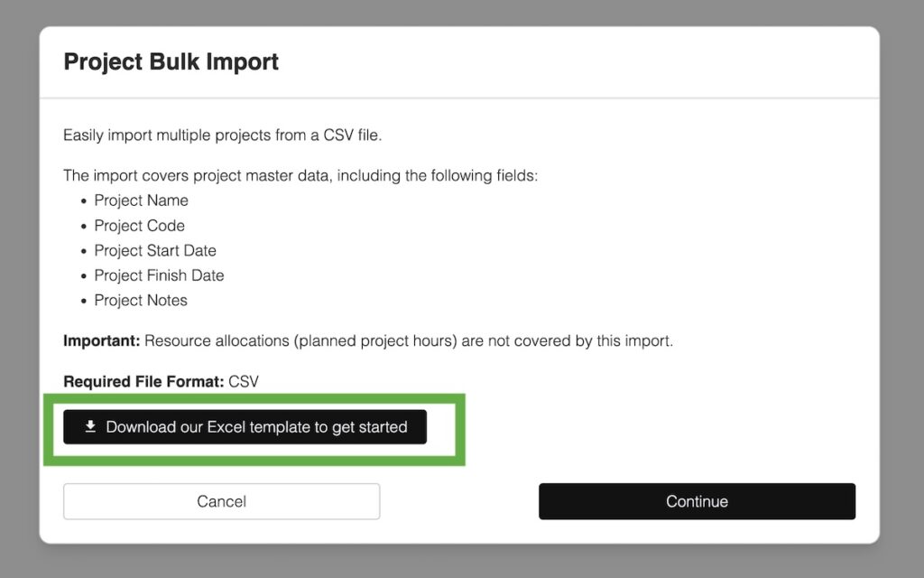Screen dimensions: 924x578
Task: Click the Project Notes bullet item
Action: pos(141,301)
